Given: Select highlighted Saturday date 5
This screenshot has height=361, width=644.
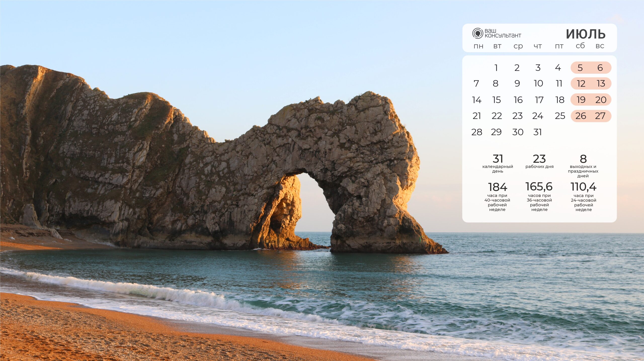Looking at the screenshot, I should click(x=580, y=68).
